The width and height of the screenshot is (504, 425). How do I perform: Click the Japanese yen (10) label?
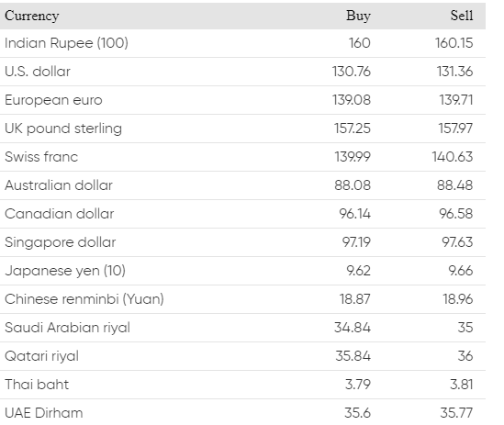pos(65,271)
